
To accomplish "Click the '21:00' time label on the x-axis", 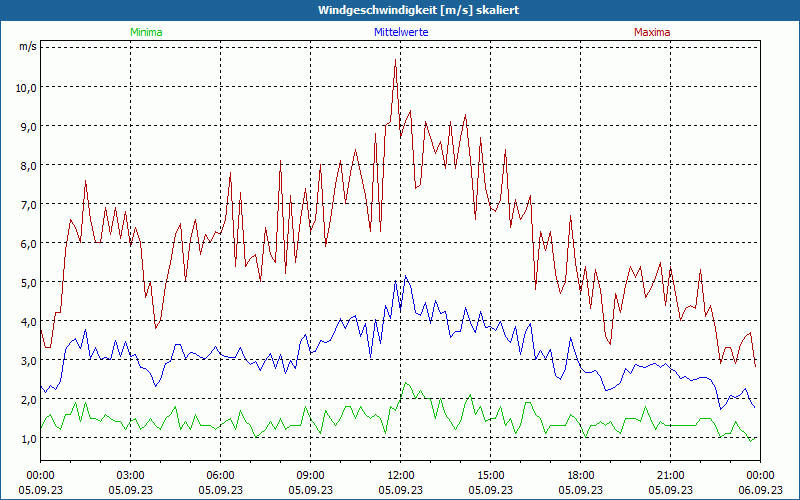I will [670, 476].
